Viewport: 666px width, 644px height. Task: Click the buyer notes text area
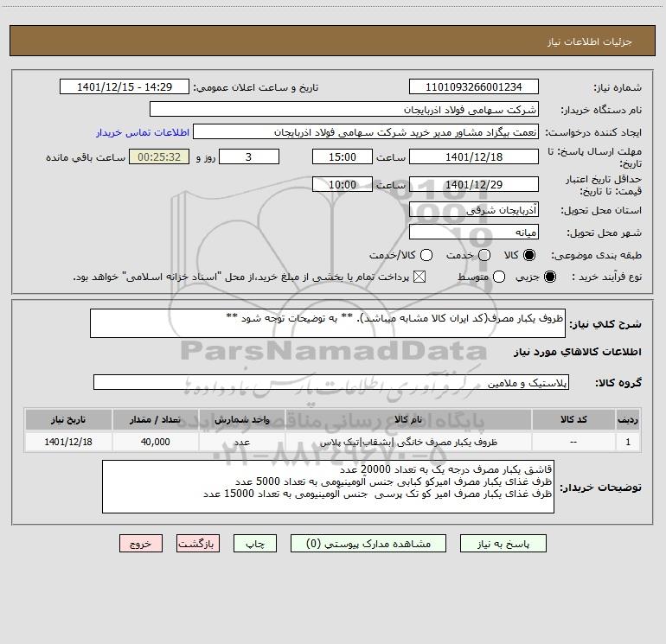pyautogui.click(x=328, y=487)
